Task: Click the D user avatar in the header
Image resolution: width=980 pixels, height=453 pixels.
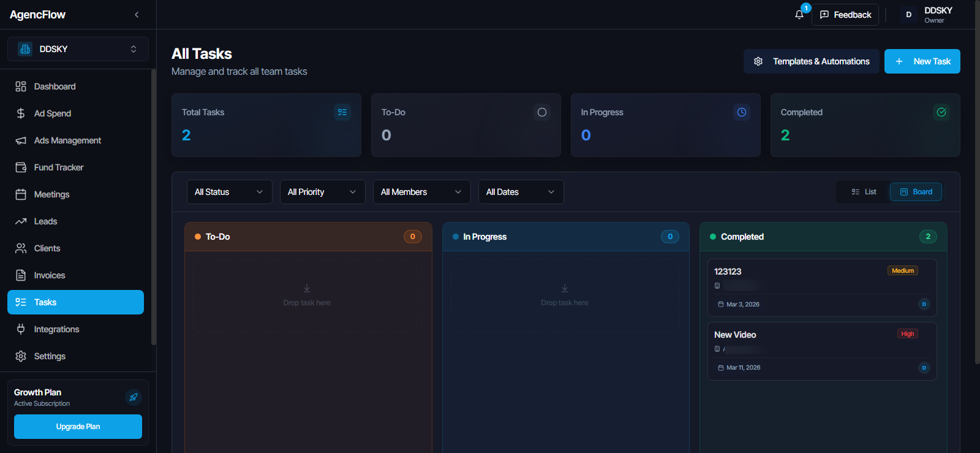Action: (909, 15)
